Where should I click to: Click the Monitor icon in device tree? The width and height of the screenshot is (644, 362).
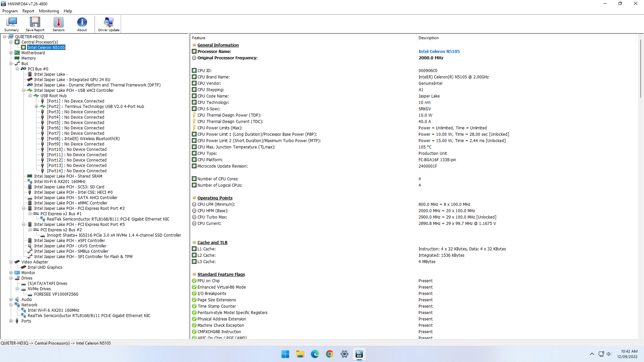click(x=17, y=273)
